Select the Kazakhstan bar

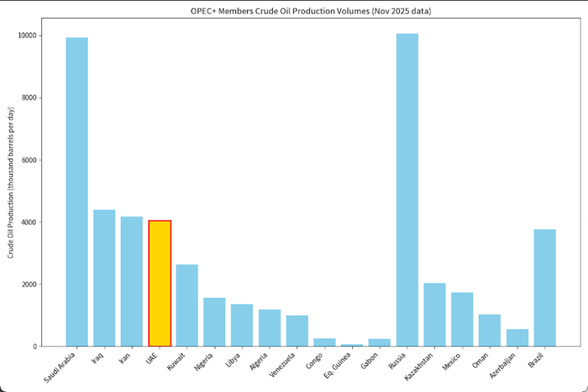(x=435, y=315)
